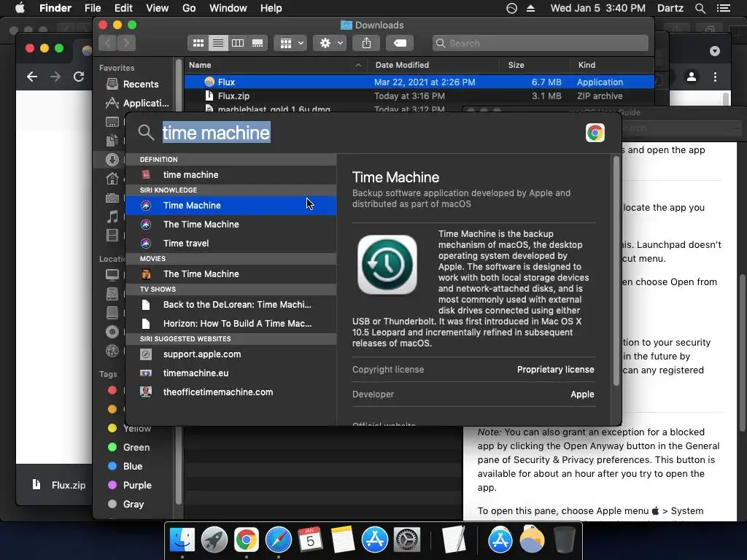Switch Finder to gallery view
The width and height of the screenshot is (747, 560).
coord(258,43)
